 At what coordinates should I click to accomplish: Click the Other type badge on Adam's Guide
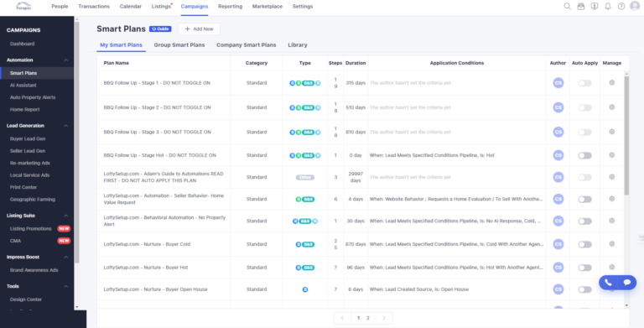pos(304,178)
